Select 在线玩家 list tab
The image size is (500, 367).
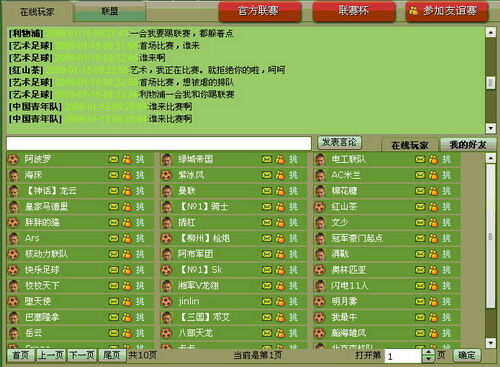click(410, 145)
